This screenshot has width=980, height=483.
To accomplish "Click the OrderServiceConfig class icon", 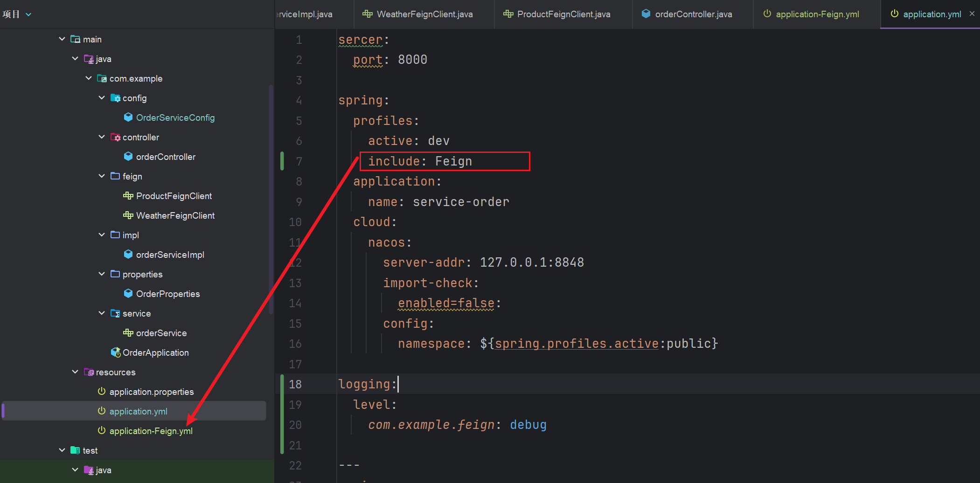I will click(128, 117).
